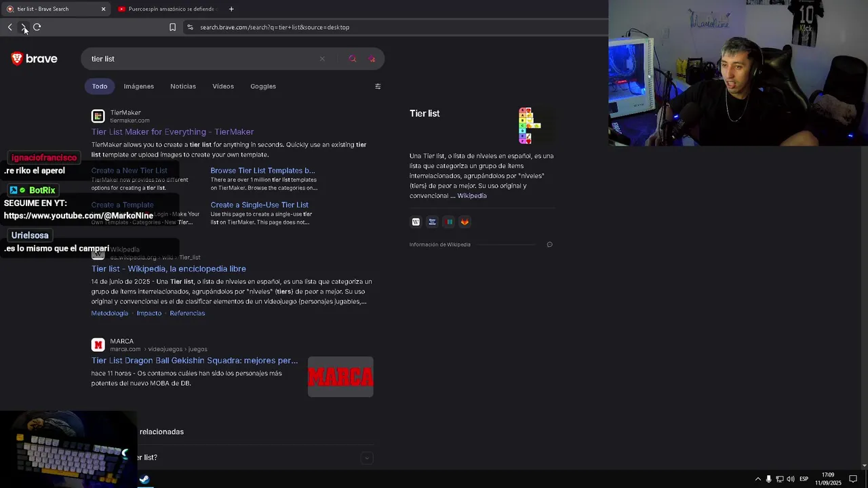Jump to the 'Referencias' section link
This screenshot has width=868, height=488.
click(x=187, y=313)
